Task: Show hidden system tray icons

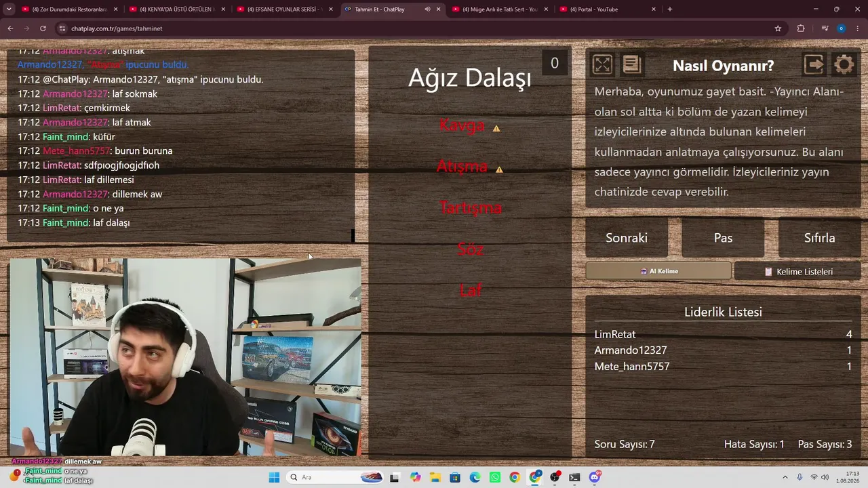Action: (785, 477)
